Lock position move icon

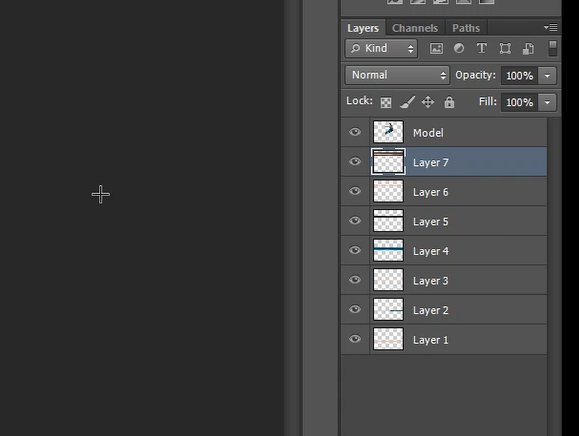(x=428, y=102)
